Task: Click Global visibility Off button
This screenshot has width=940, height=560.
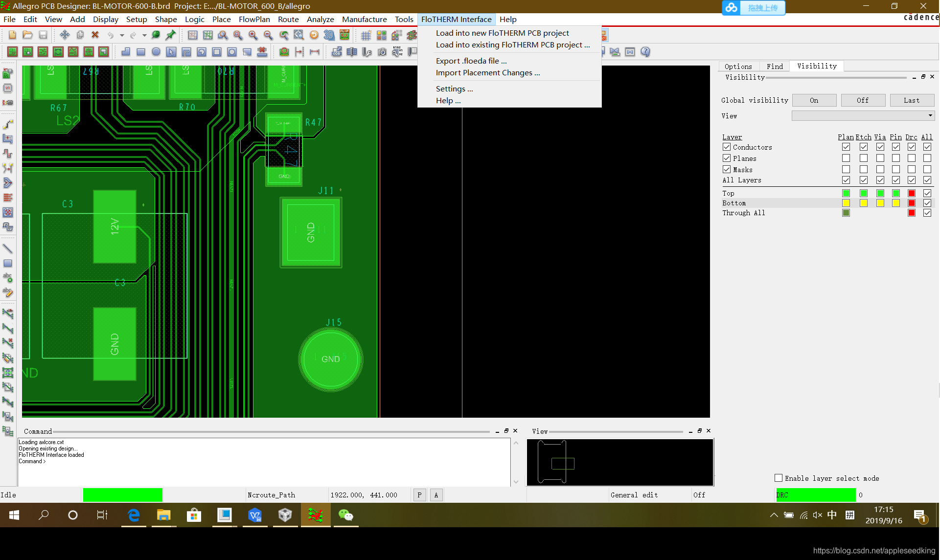Action: 863,100
